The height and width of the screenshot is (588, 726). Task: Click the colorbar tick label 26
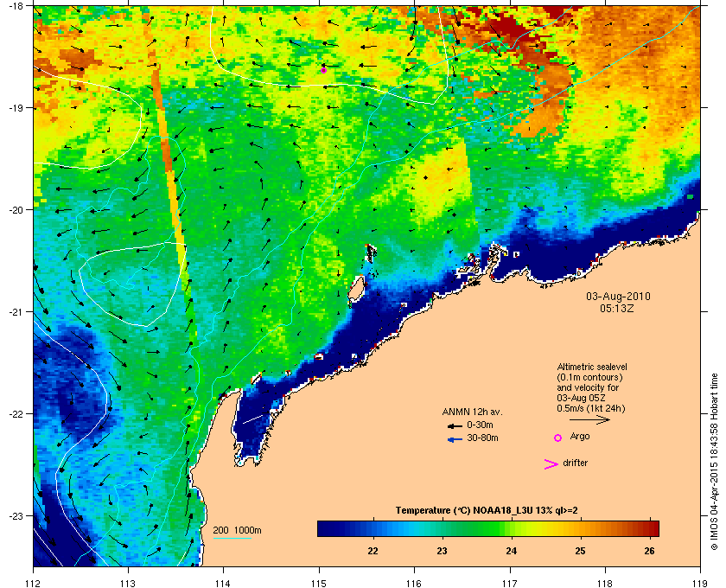(650, 551)
